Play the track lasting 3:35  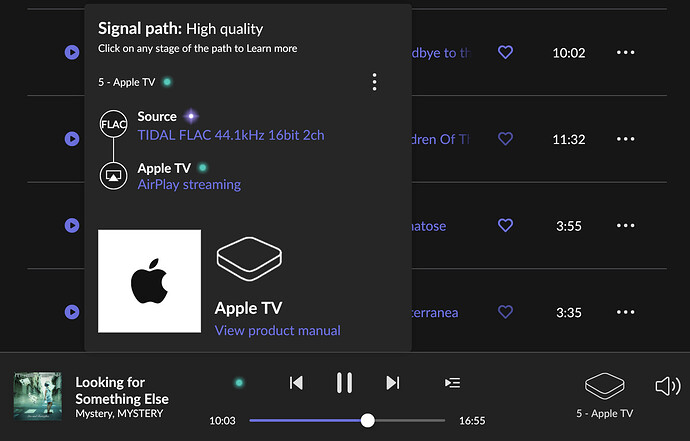click(72, 312)
